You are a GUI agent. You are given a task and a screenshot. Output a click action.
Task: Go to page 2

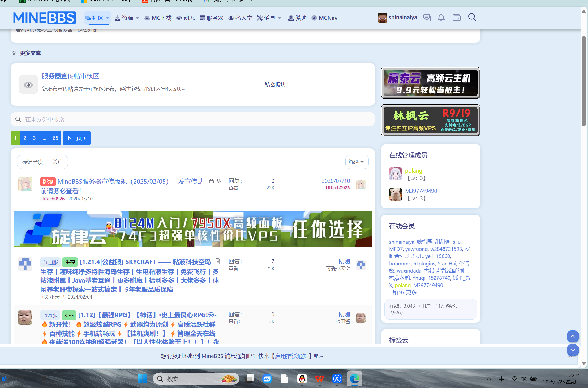tap(25, 138)
